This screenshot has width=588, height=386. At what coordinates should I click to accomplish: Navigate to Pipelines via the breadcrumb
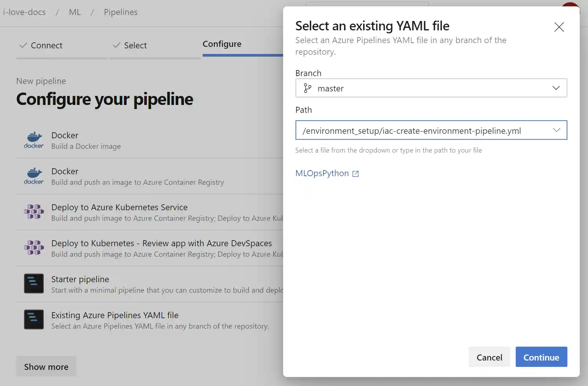(120, 12)
